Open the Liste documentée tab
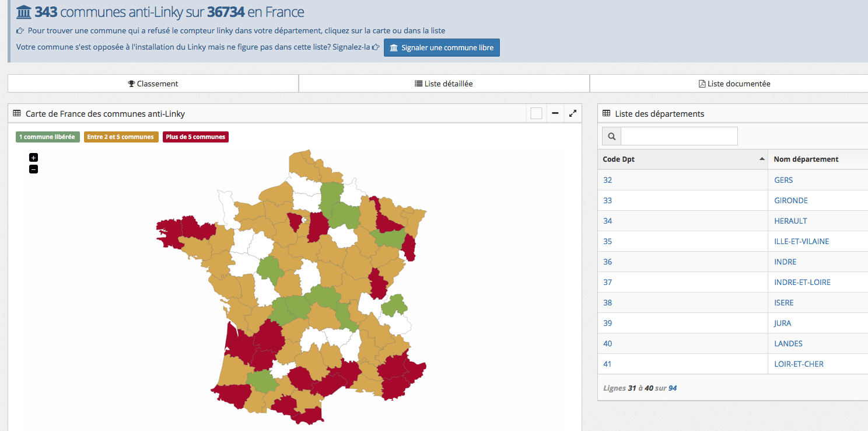 point(734,84)
